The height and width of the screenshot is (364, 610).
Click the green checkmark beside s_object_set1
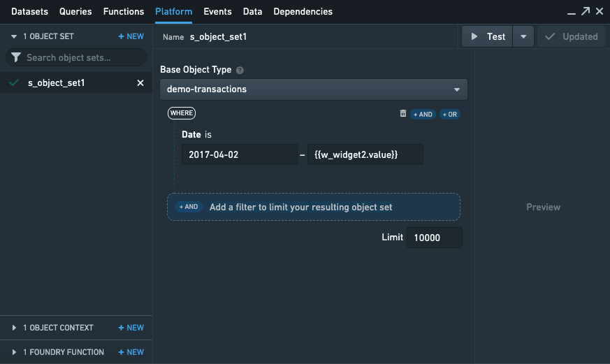point(14,82)
